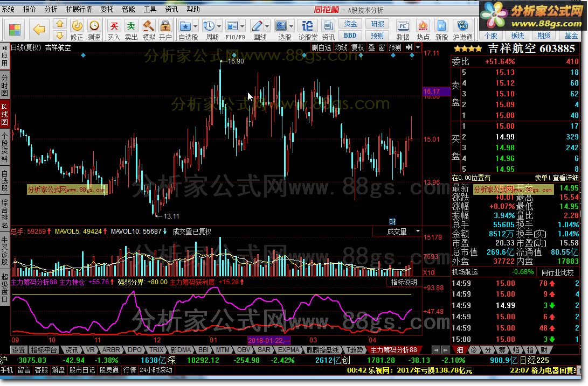This screenshot has height=386, width=588.
Task: Click the 买入 buy icon
Action: click(x=114, y=30)
